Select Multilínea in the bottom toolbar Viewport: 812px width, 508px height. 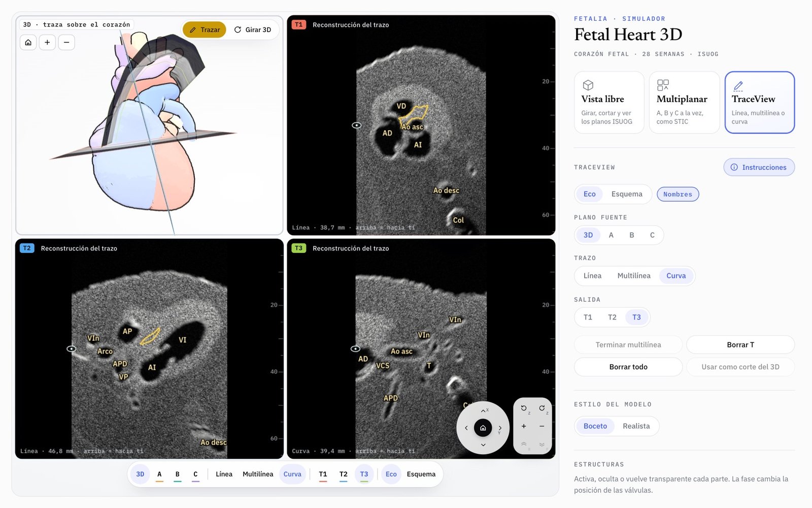click(x=258, y=474)
